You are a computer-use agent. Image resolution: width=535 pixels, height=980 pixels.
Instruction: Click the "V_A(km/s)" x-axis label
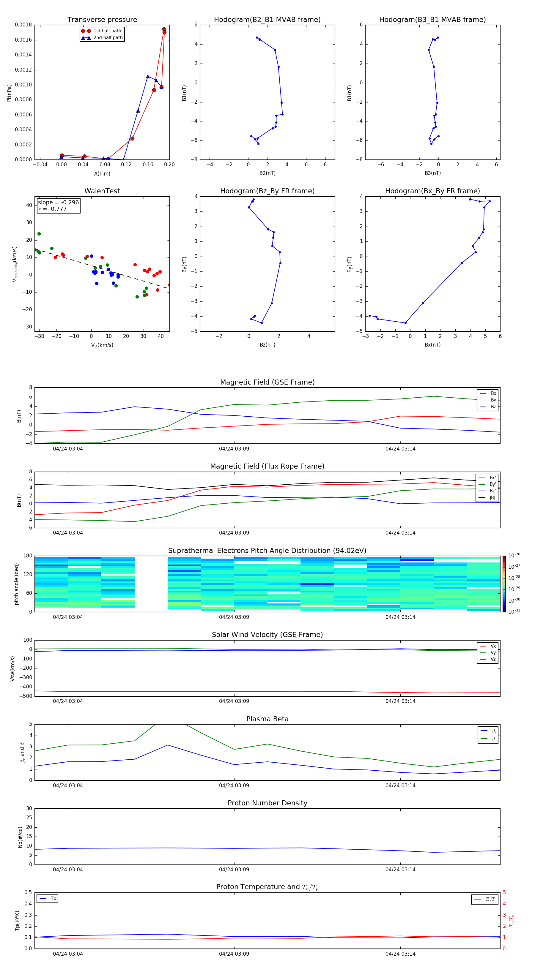tap(102, 345)
